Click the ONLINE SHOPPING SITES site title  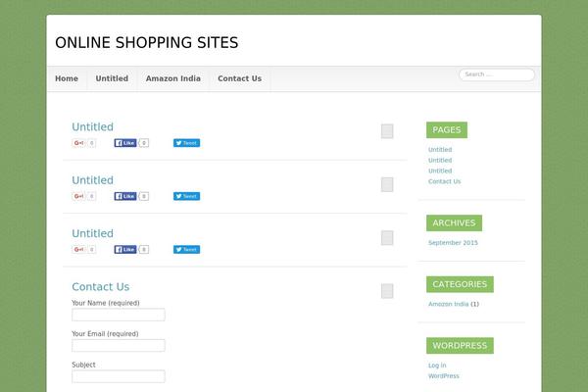click(x=147, y=43)
